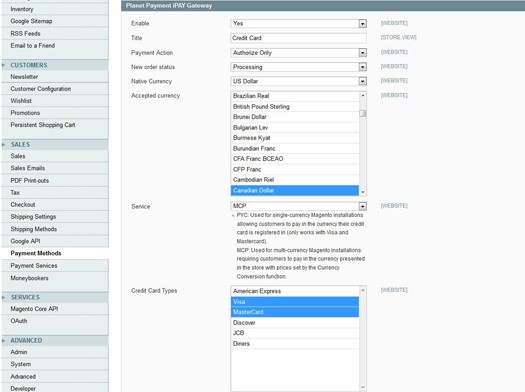Select Cambodian Riel currency

coord(295,180)
